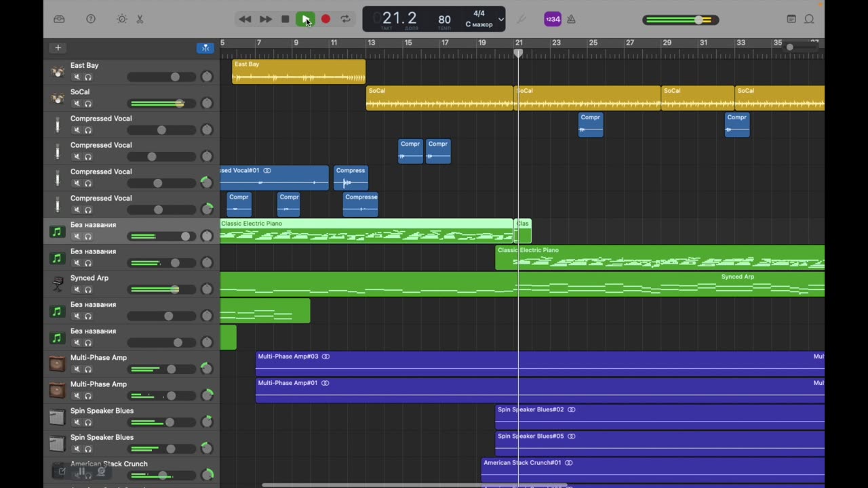The height and width of the screenshot is (488, 868).
Task: Click the Synced Arp track name
Action: tap(90, 278)
